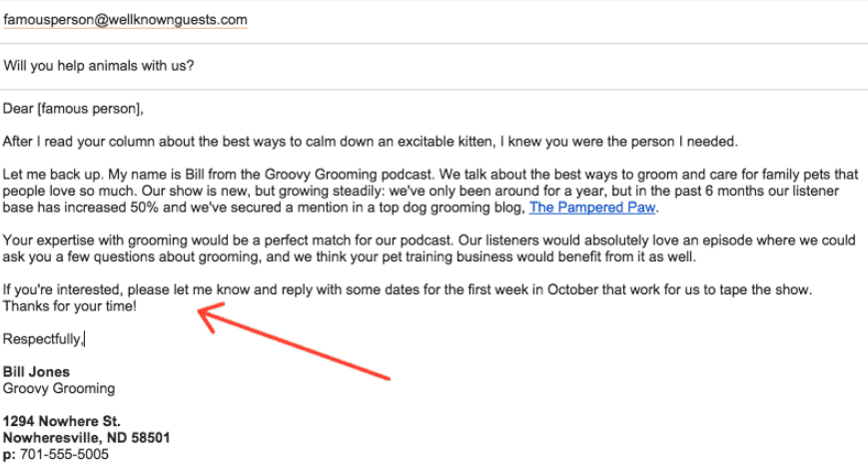Click the greeting 'Dear [famous person],'

pos(73,109)
